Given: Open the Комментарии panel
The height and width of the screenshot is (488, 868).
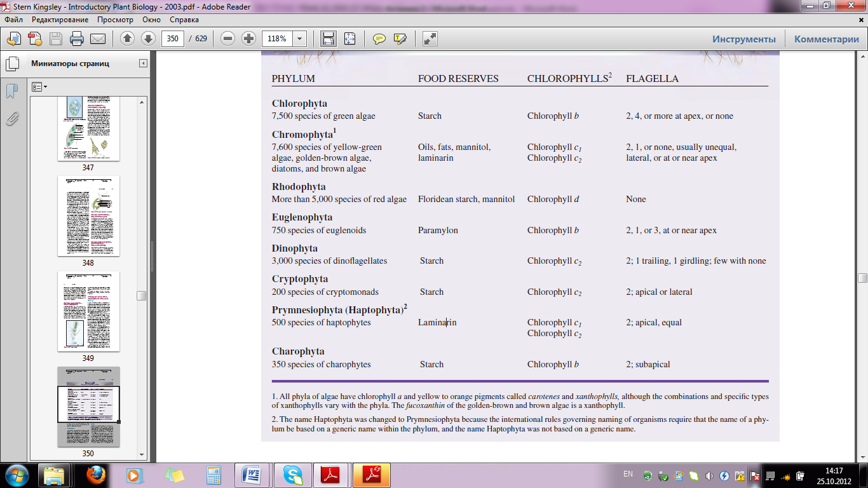Looking at the screenshot, I should point(827,39).
